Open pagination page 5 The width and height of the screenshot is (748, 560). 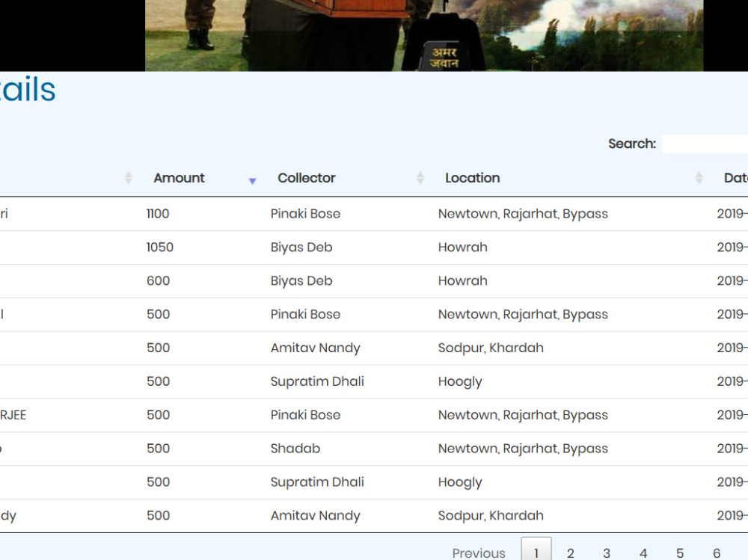[x=680, y=553]
